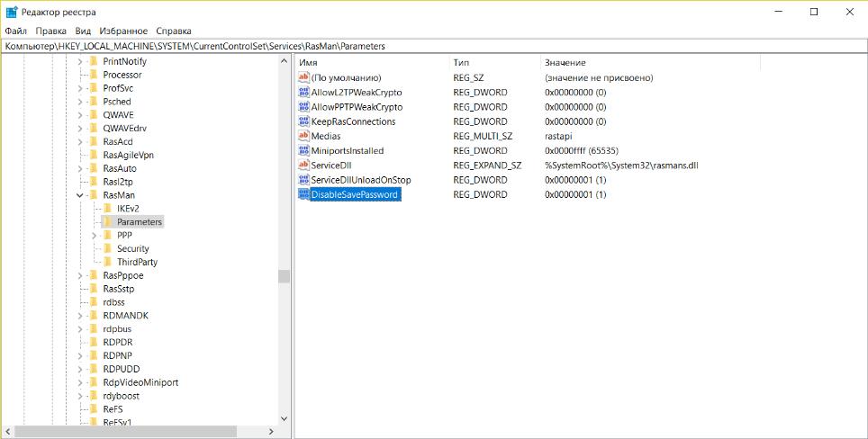The width and height of the screenshot is (868, 439).
Task: Click the IKEv2 folder icon
Action: (107, 209)
